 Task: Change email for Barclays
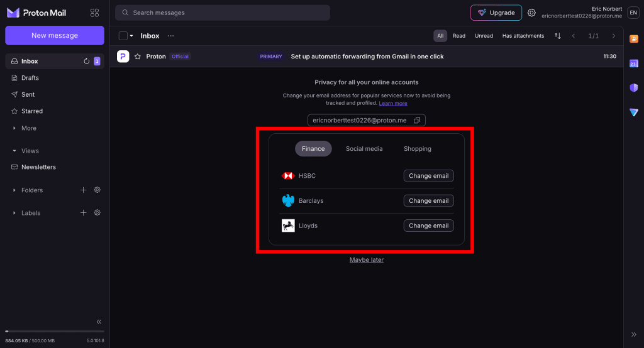[x=429, y=200]
